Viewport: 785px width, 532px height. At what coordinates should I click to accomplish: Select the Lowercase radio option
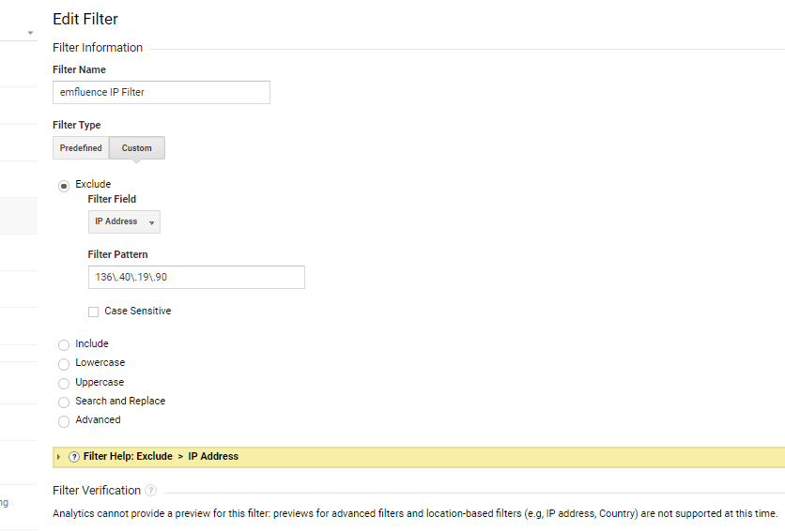(64, 364)
